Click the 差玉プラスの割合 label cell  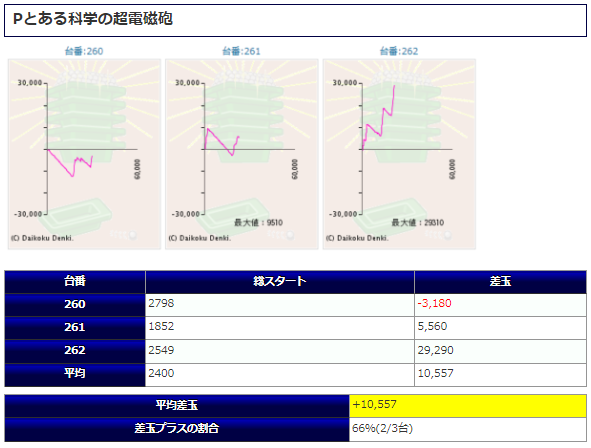(x=177, y=429)
